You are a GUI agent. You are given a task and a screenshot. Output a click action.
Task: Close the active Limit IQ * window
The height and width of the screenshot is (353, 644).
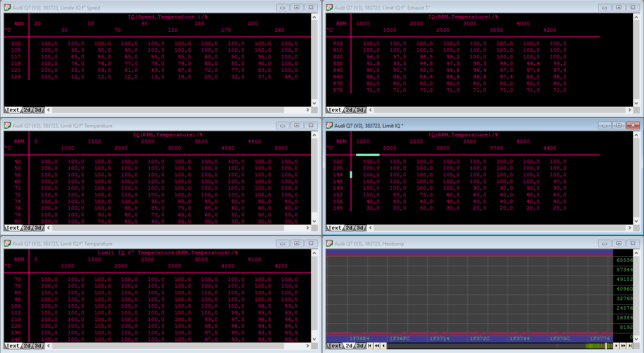(x=633, y=125)
